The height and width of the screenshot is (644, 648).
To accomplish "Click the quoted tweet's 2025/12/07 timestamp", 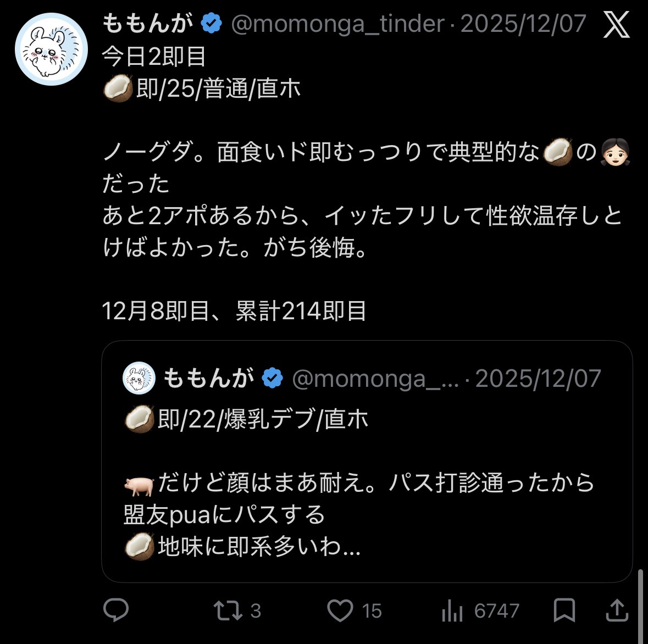I will 538,378.
